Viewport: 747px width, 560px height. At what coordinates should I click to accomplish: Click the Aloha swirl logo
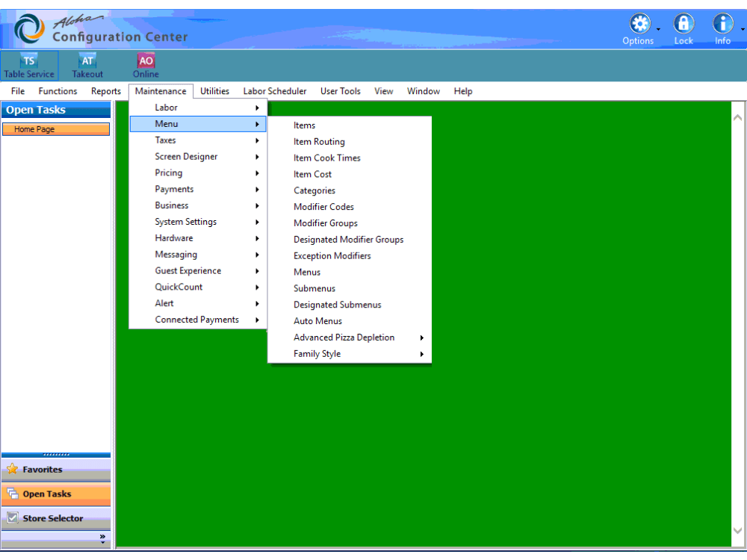click(29, 28)
